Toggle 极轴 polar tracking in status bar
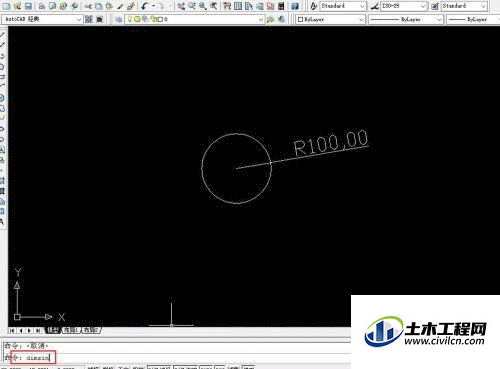This screenshot has height=369, width=500. click(x=138, y=367)
